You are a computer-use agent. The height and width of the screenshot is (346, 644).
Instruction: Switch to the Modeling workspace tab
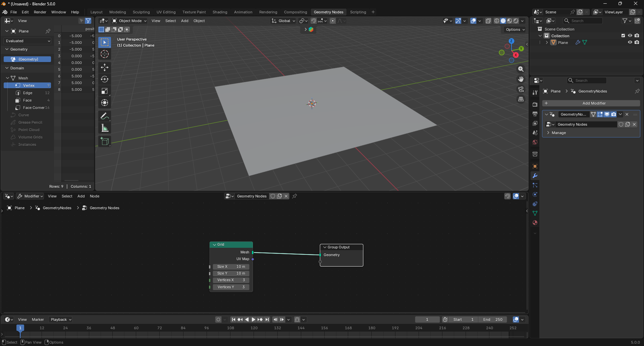point(118,12)
